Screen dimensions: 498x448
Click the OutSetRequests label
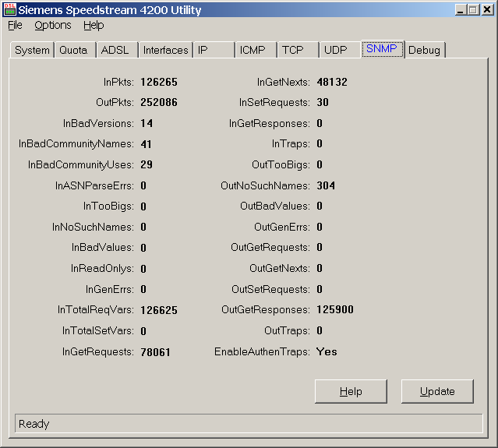270,290
